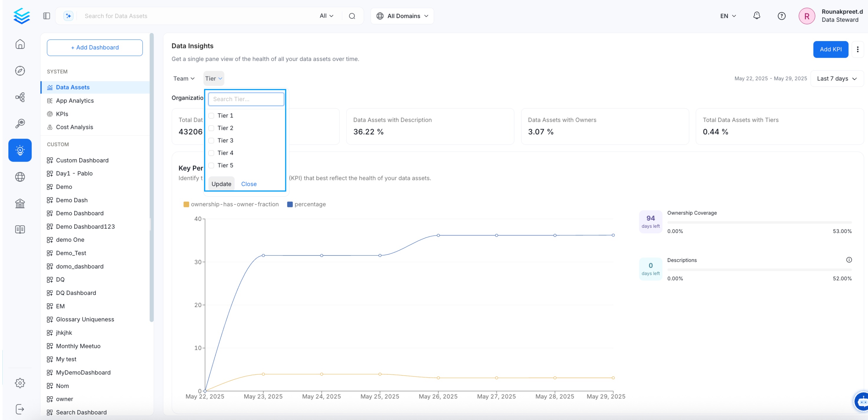Click the Governance bank icon
This screenshot has width=868, height=420.
pyautogui.click(x=20, y=203)
